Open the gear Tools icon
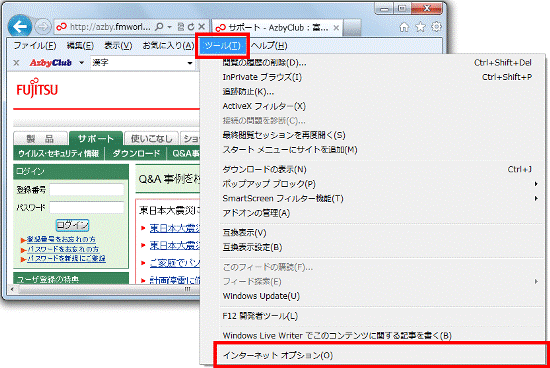Image resolution: width=550 pixels, height=368 pixels. click(x=436, y=27)
